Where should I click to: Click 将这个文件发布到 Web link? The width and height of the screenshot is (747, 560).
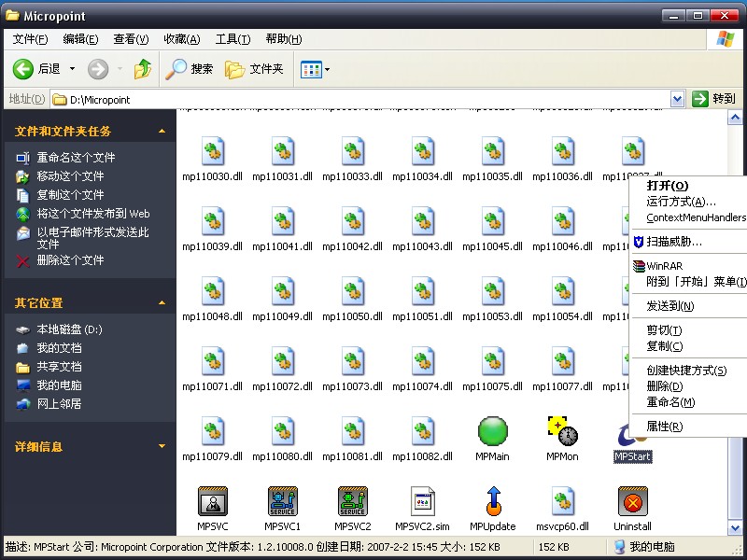93,214
